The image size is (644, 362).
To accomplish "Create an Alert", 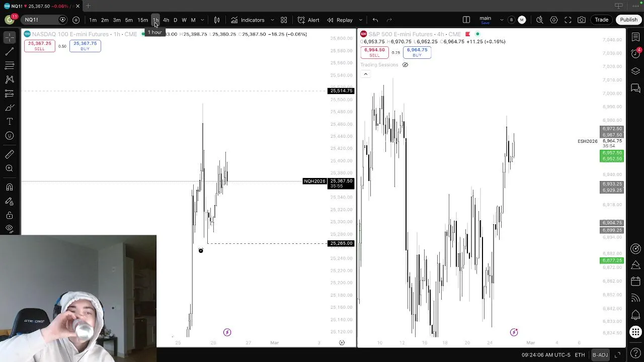I will tap(308, 20).
